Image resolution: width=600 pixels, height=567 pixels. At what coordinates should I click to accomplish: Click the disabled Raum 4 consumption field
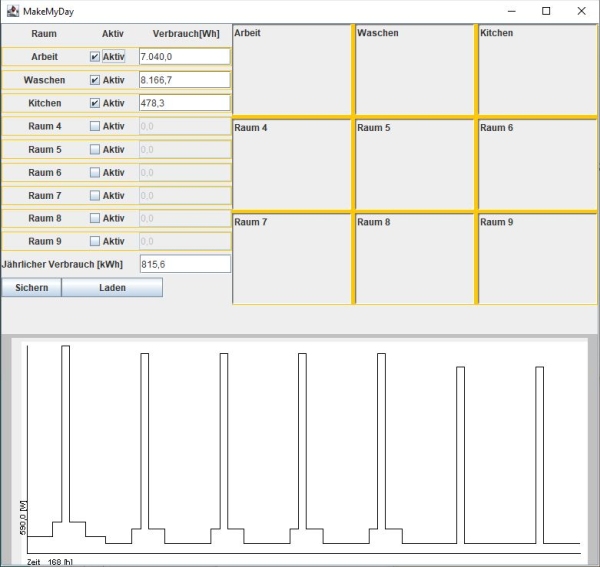point(185,126)
